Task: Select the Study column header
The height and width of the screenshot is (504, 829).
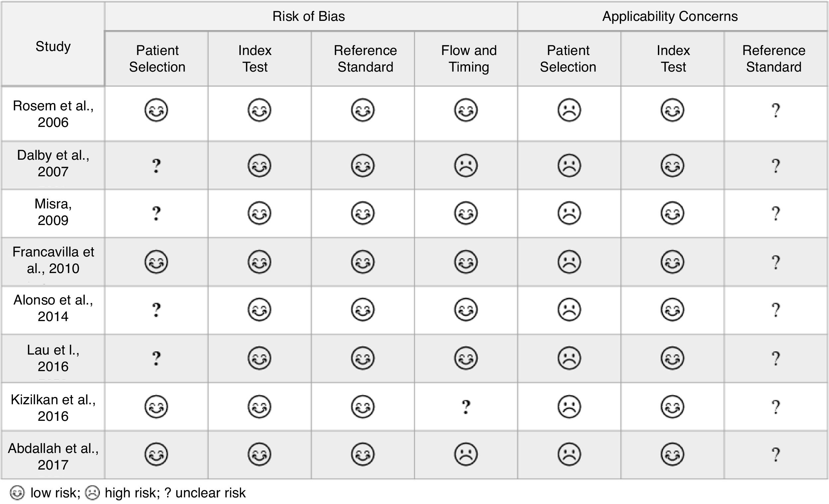Action: point(53,46)
